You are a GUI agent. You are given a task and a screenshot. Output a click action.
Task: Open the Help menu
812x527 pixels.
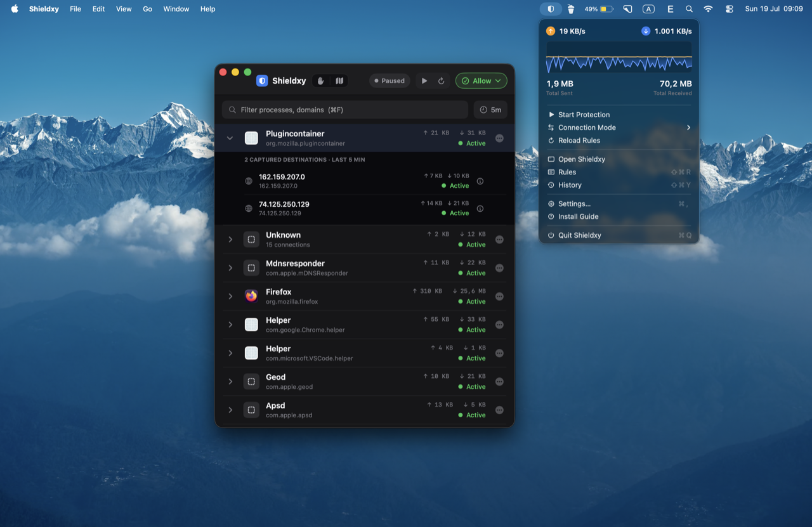tap(207, 9)
